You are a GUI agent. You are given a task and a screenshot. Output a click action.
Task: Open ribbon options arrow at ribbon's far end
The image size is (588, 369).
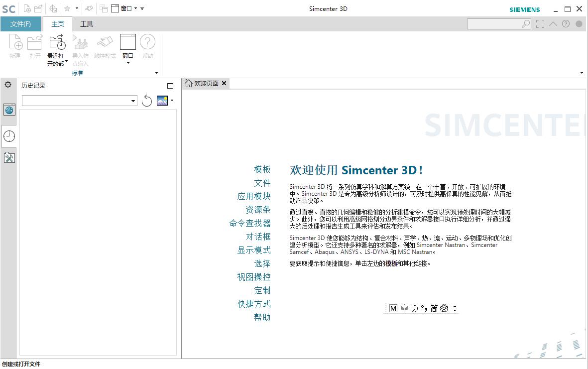[x=582, y=73]
